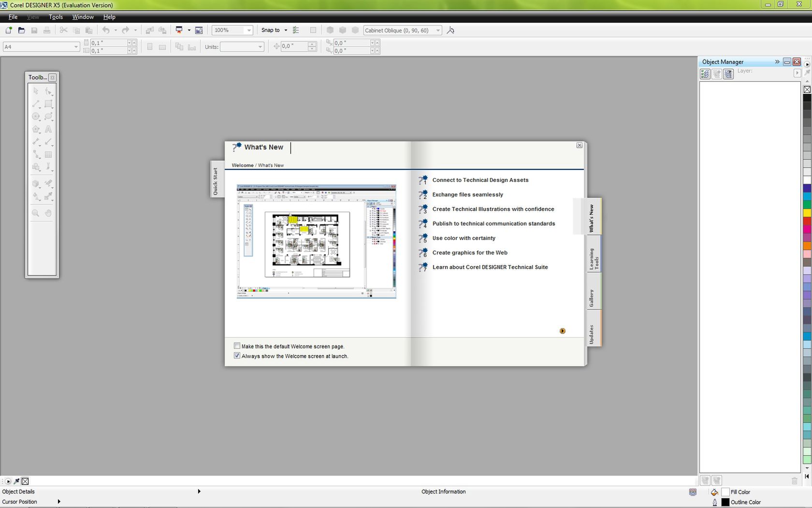Expand the Undo history dropdown arrow

pyautogui.click(x=116, y=30)
